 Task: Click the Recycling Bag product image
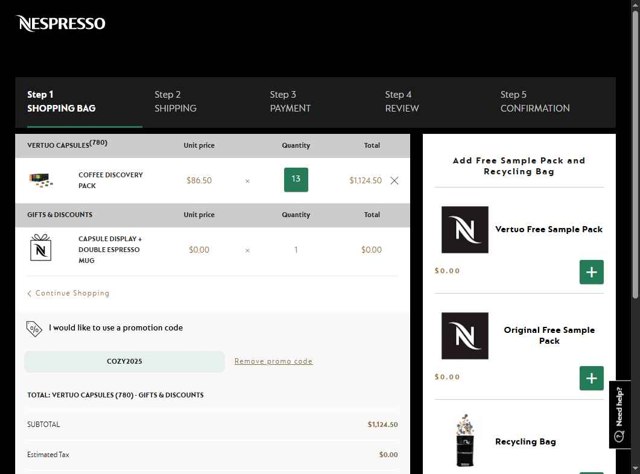tap(465, 441)
